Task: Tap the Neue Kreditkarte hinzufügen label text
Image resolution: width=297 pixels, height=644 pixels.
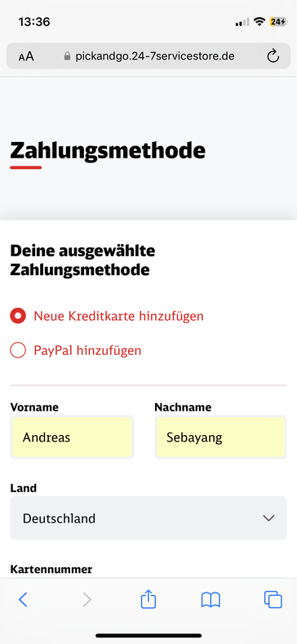Action: 118,316
